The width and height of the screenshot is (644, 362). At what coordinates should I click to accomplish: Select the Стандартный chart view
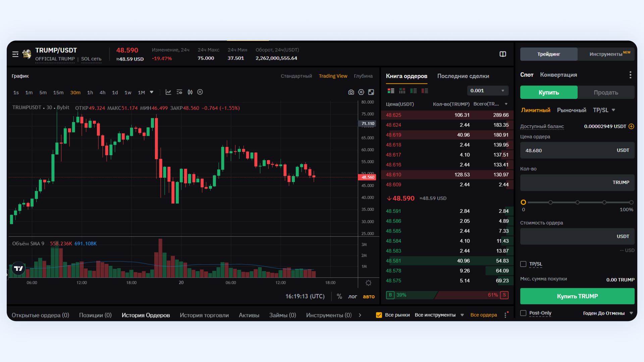coord(296,76)
